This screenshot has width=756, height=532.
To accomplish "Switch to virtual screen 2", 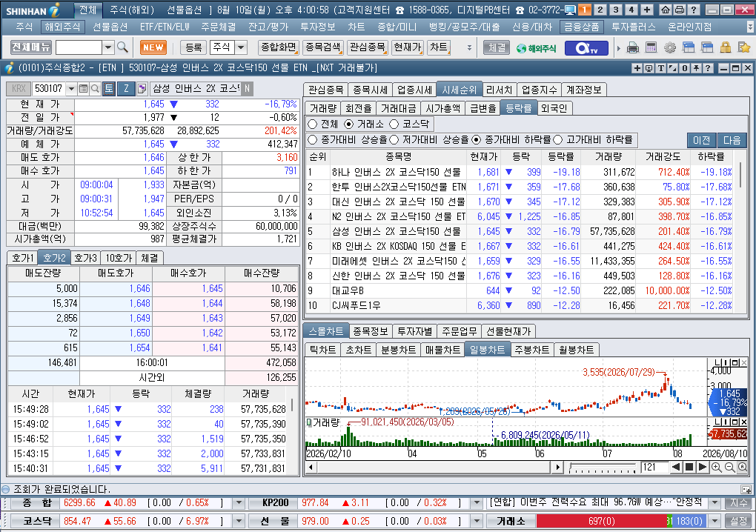I will (600, 10).
